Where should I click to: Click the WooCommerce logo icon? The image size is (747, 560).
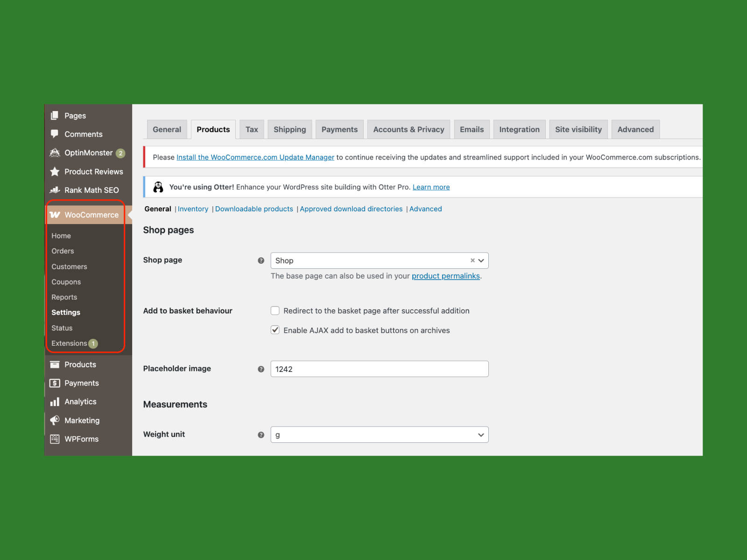pyautogui.click(x=55, y=215)
